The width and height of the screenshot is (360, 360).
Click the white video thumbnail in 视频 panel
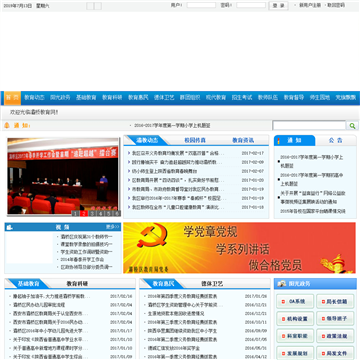click(29, 248)
